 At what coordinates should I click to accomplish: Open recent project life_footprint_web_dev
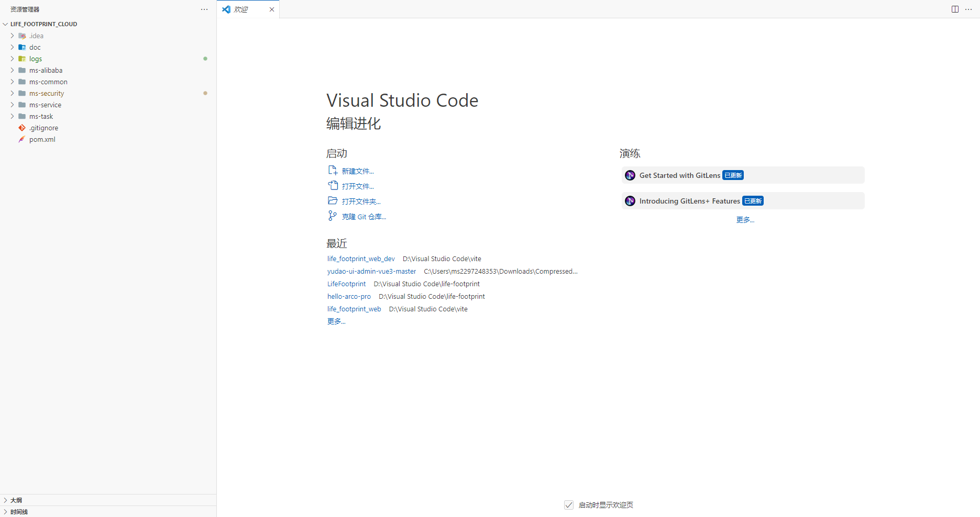point(361,258)
